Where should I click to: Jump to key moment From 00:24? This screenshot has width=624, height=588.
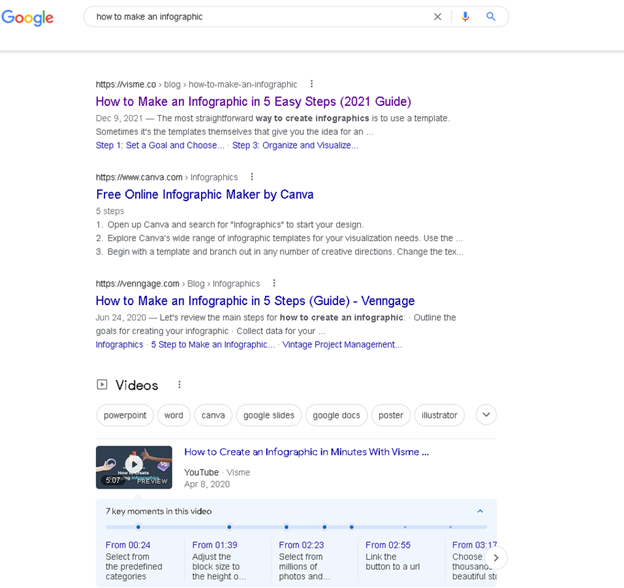[x=128, y=545]
